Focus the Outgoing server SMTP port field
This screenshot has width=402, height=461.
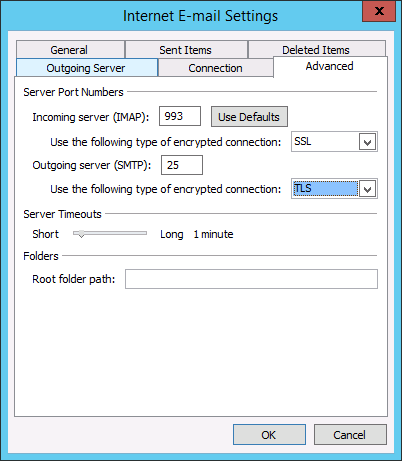coord(182,165)
